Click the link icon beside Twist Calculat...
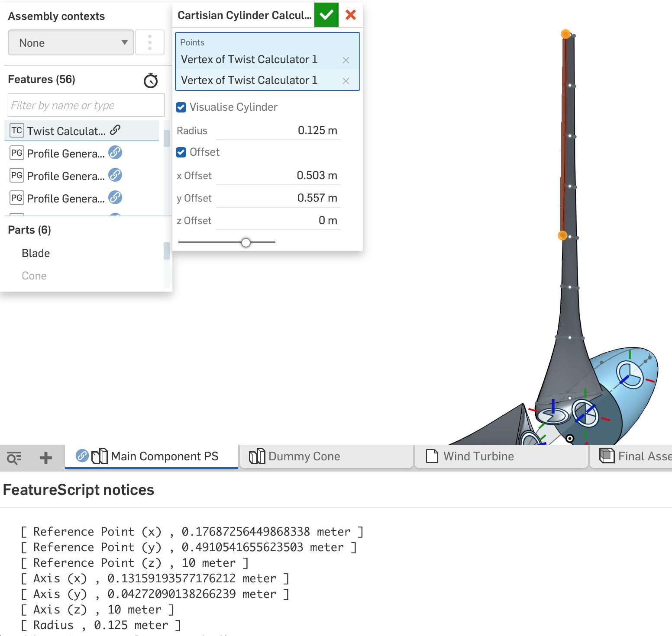This screenshot has width=672, height=636. [x=115, y=130]
